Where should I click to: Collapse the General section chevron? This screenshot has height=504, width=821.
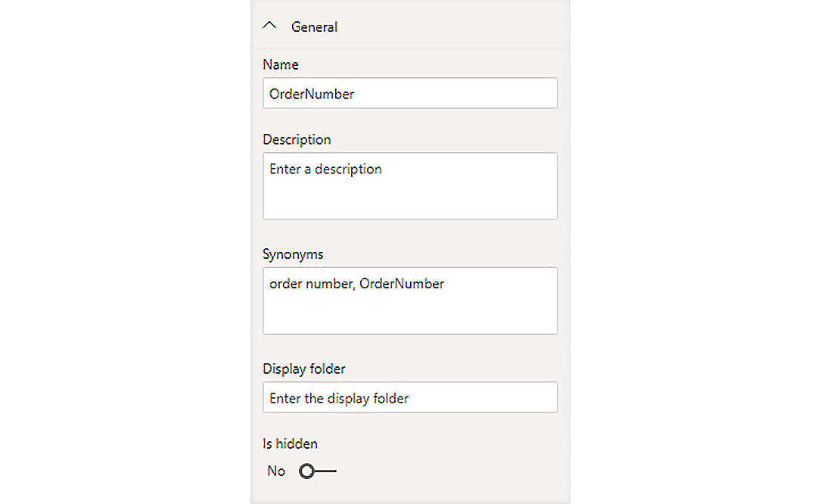pyautogui.click(x=269, y=26)
